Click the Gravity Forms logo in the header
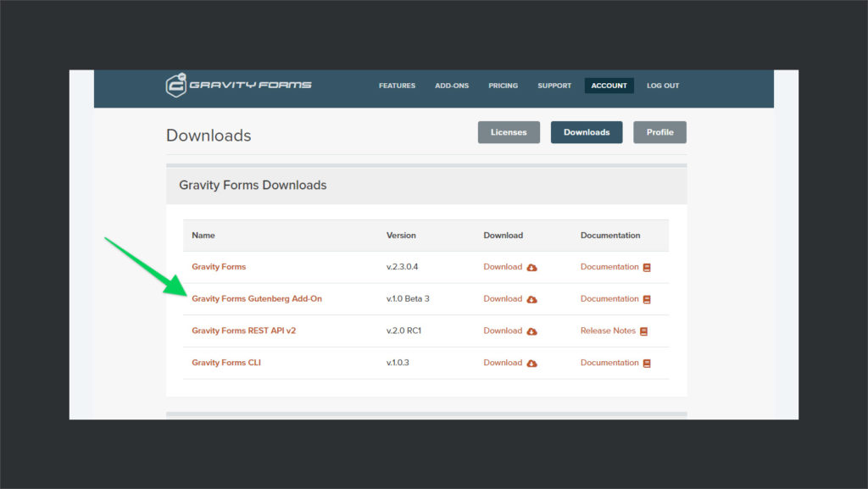868x489 pixels. [x=236, y=85]
